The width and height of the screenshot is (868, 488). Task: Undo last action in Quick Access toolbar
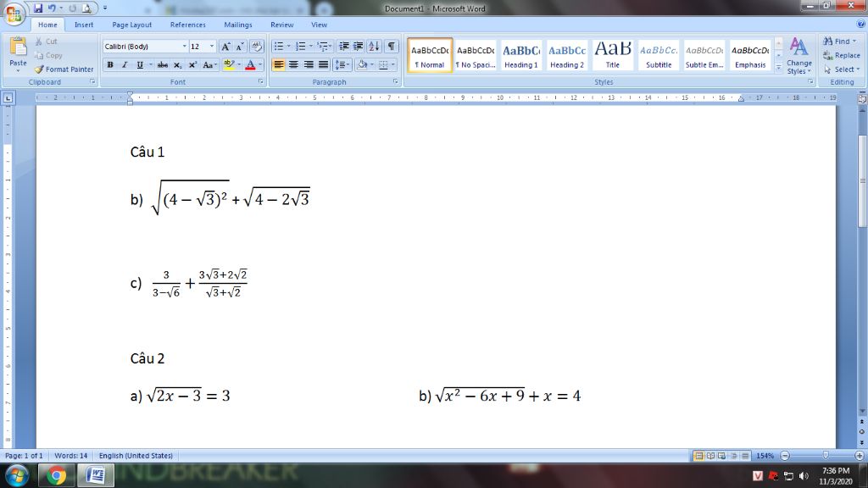click(x=52, y=8)
